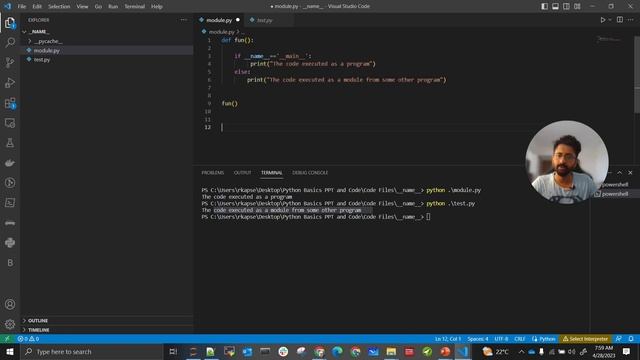
Task: Open the OUTPUT panel tab
Action: [x=242, y=173]
